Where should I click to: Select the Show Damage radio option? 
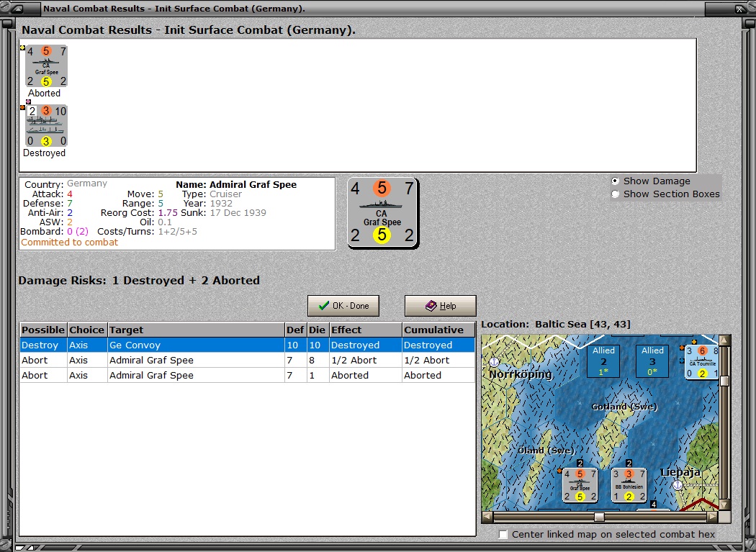tap(615, 181)
